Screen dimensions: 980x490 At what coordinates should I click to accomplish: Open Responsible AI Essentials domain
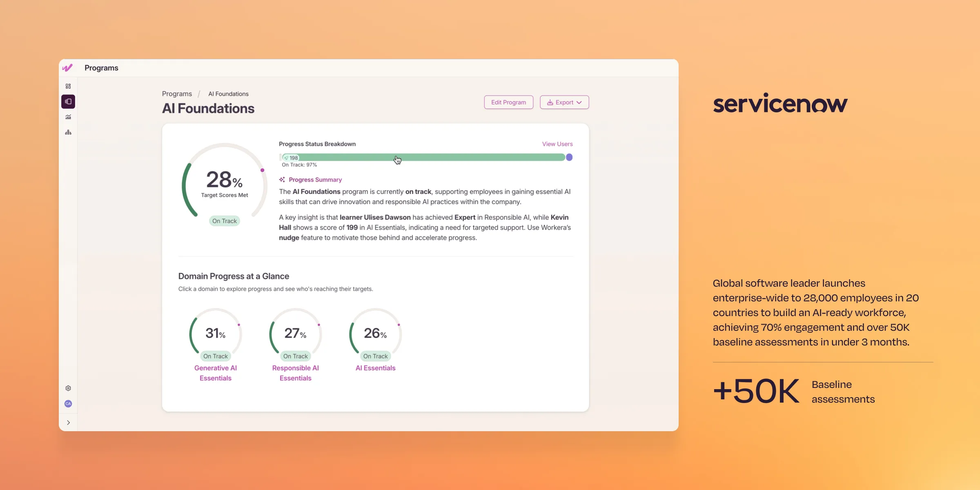click(295, 373)
